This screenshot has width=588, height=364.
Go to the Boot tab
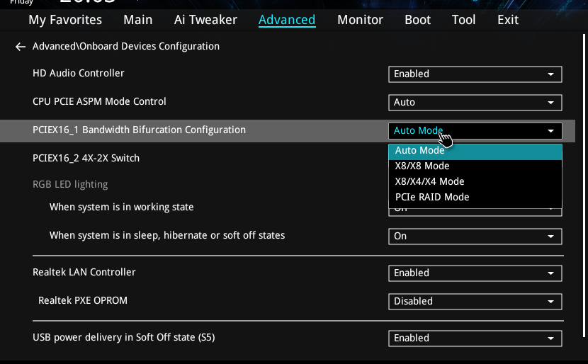pyautogui.click(x=417, y=20)
